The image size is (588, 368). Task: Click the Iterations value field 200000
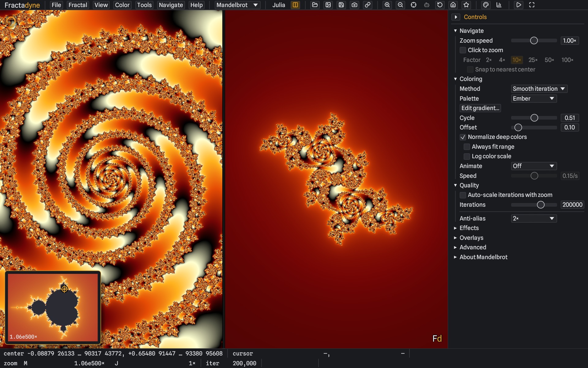tap(572, 205)
